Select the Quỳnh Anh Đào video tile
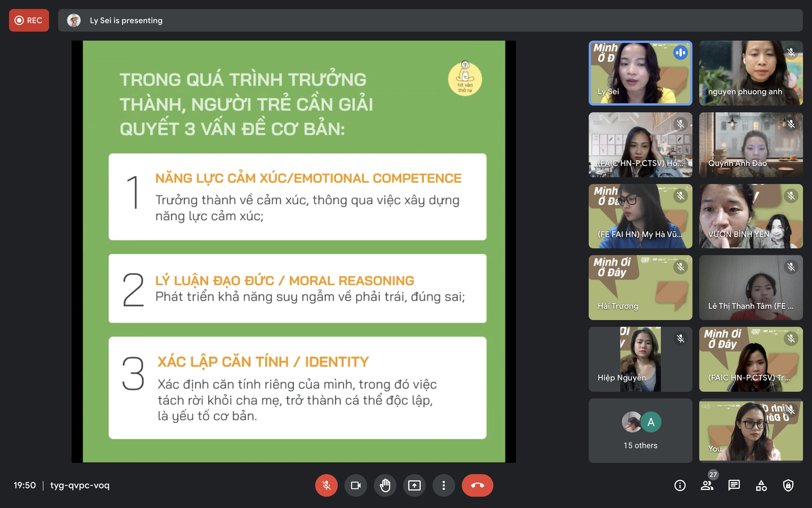The image size is (812, 508). (751, 144)
